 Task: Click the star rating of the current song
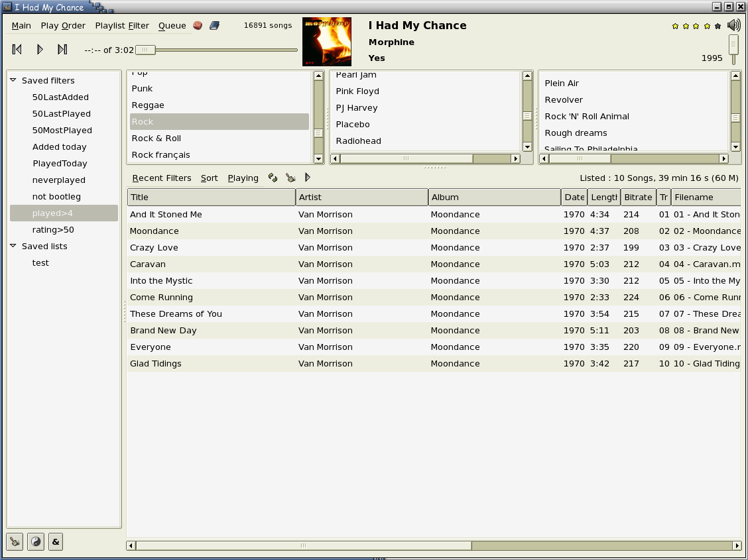coord(696,27)
